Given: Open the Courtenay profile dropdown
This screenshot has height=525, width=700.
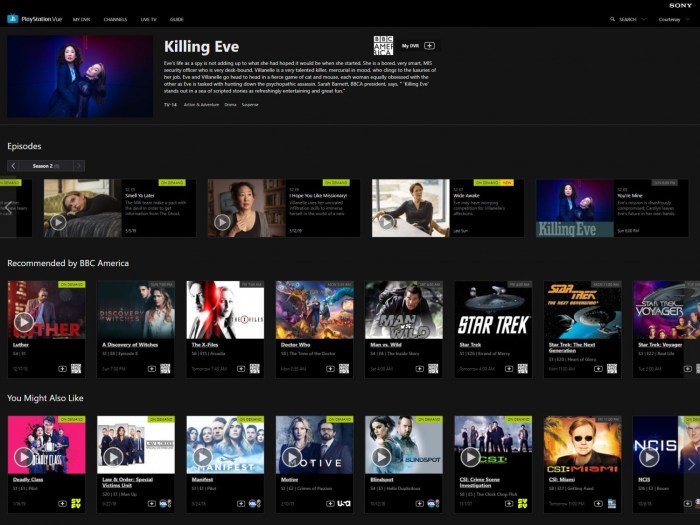Looking at the screenshot, I should pos(674,20).
